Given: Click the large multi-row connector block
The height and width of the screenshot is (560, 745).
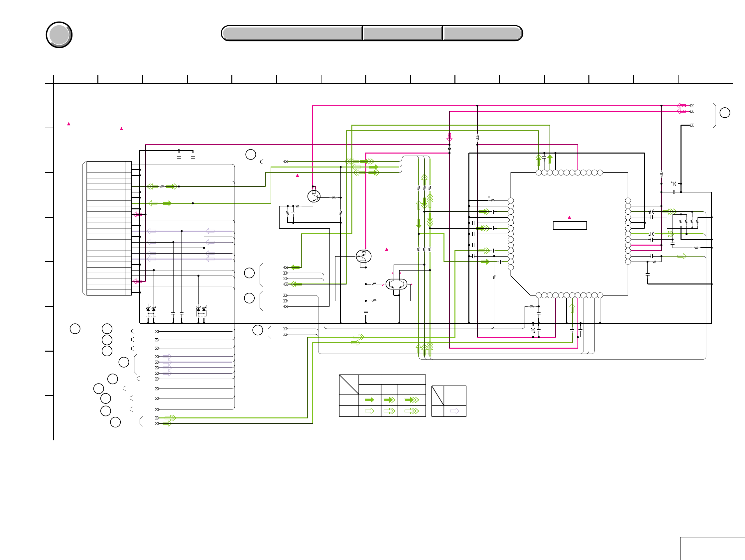Looking at the screenshot, I should coord(109,228).
